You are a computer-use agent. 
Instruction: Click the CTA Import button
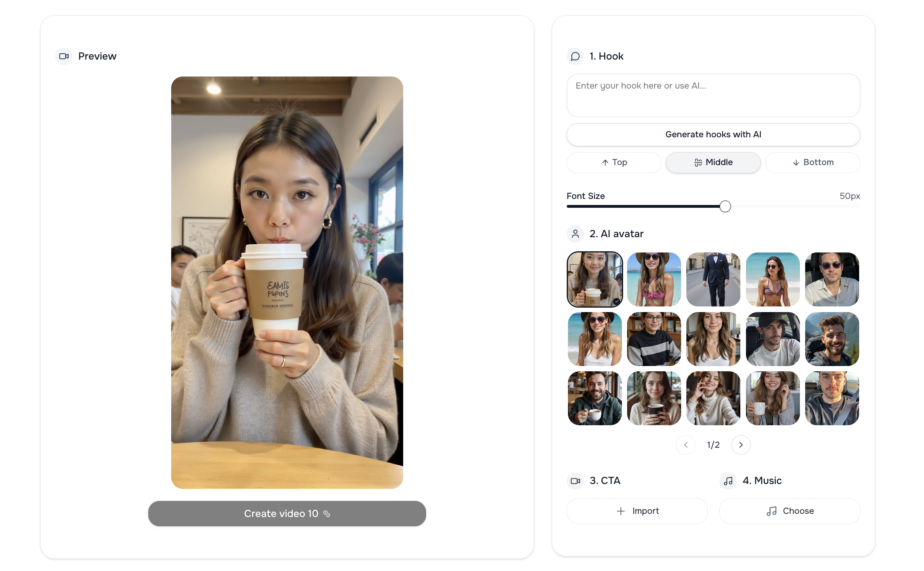(637, 511)
